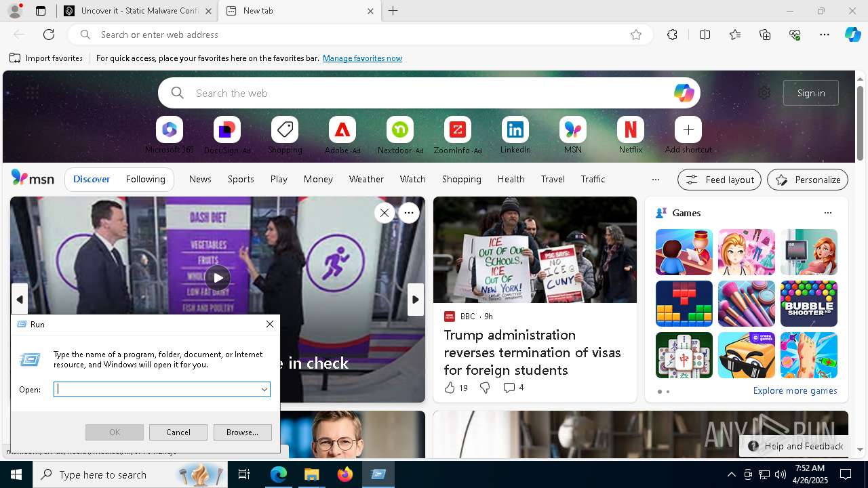Open the Travel section
Screen dimensions: 868x488
[x=553, y=179]
